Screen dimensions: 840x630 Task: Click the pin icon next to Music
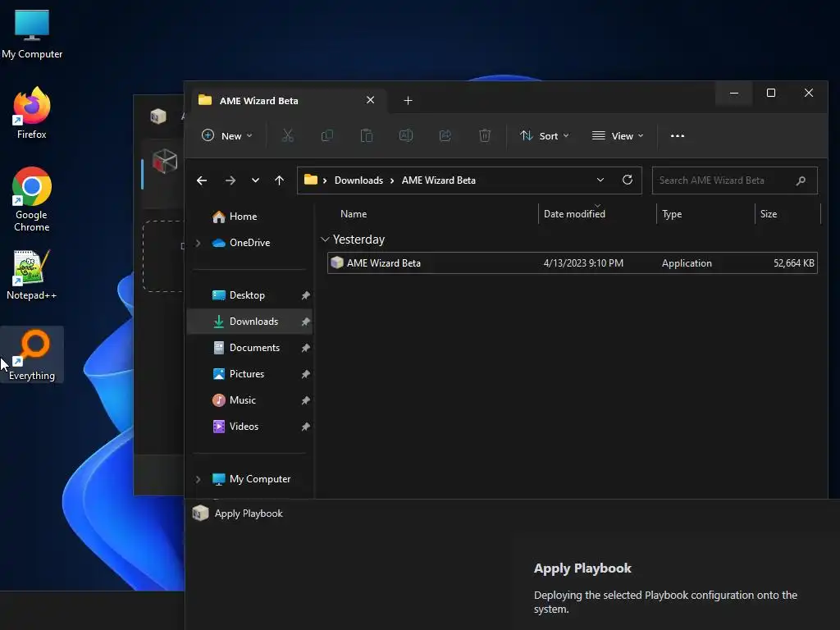point(305,400)
